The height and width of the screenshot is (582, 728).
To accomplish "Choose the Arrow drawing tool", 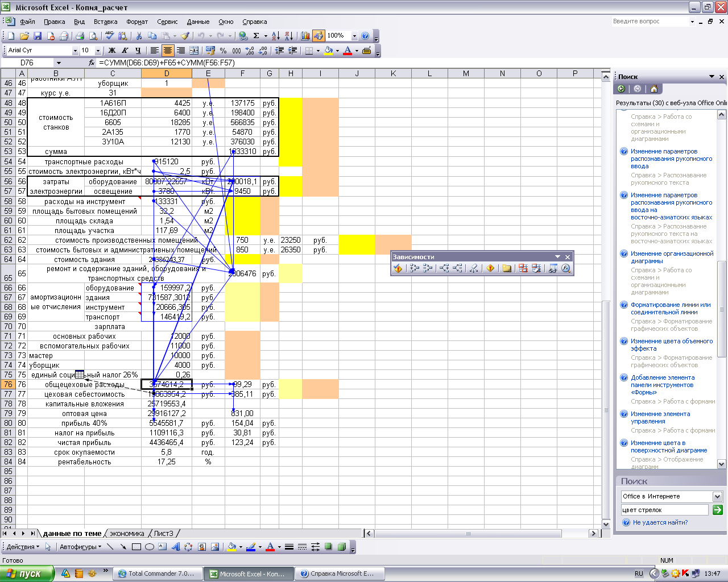I will tap(123, 547).
